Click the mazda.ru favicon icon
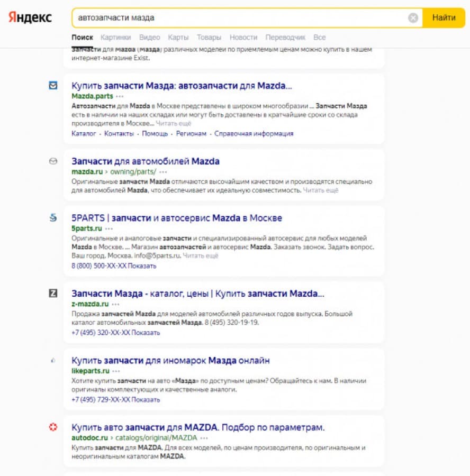 click(x=53, y=161)
